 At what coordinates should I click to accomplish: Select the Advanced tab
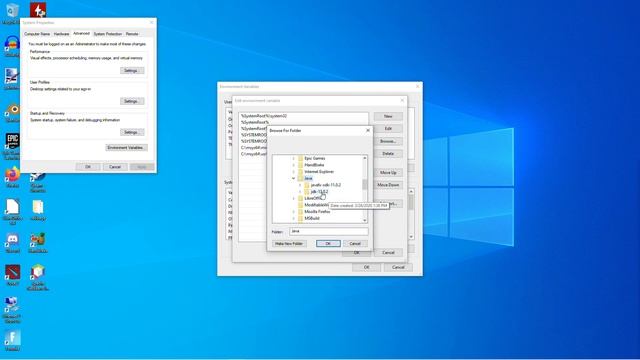click(81, 33)
